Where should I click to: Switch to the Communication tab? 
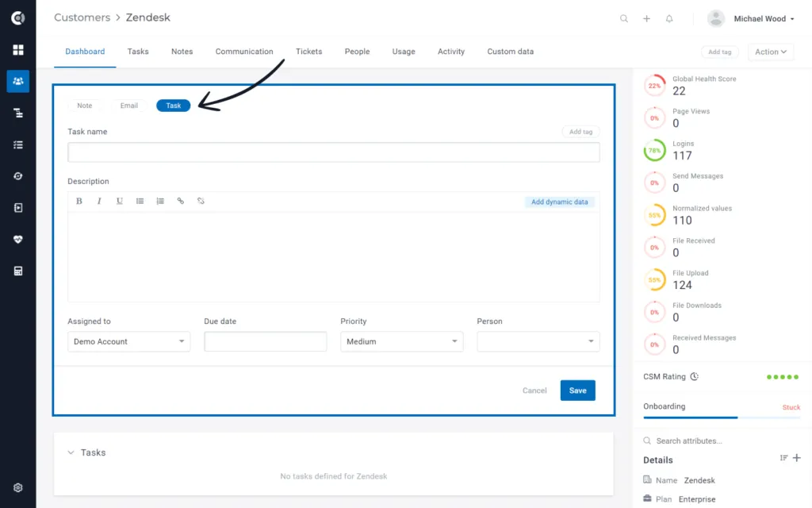(x=244, y=52)
